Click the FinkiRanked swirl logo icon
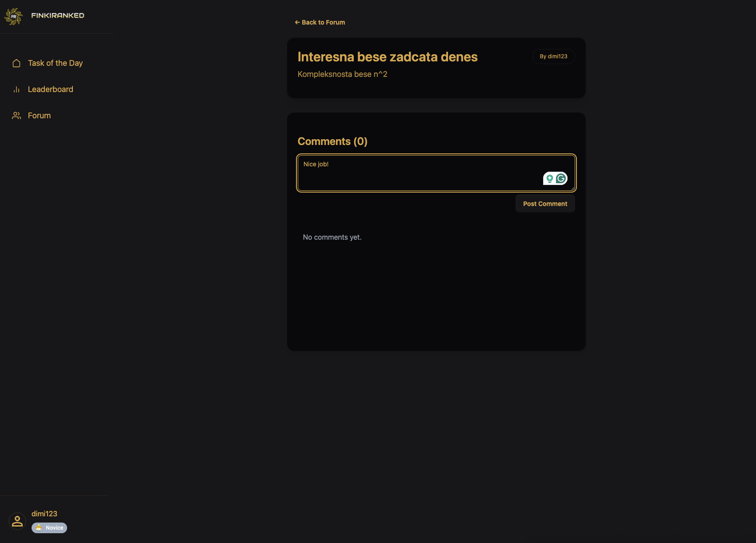This screenshot has width=756, height=543. (13, 16)
